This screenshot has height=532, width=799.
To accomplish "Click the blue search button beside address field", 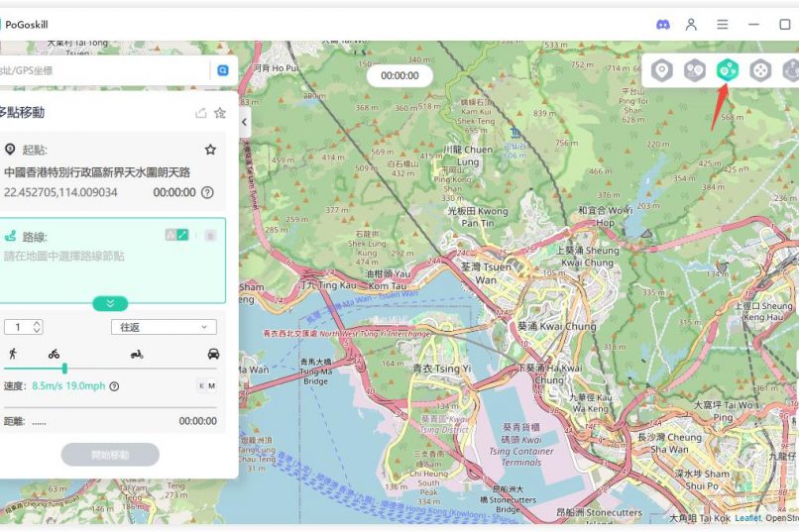I will pyautogui.click(x=223, y=70).
